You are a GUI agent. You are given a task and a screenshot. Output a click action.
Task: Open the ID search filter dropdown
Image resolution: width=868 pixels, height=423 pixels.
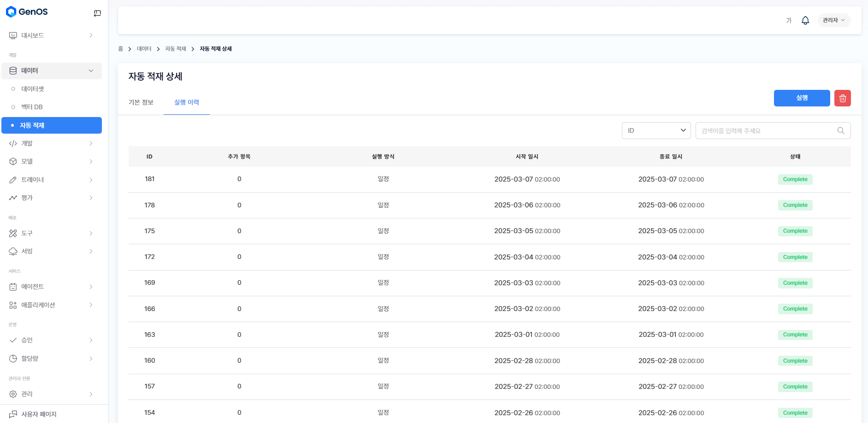[x=656, y=131]
